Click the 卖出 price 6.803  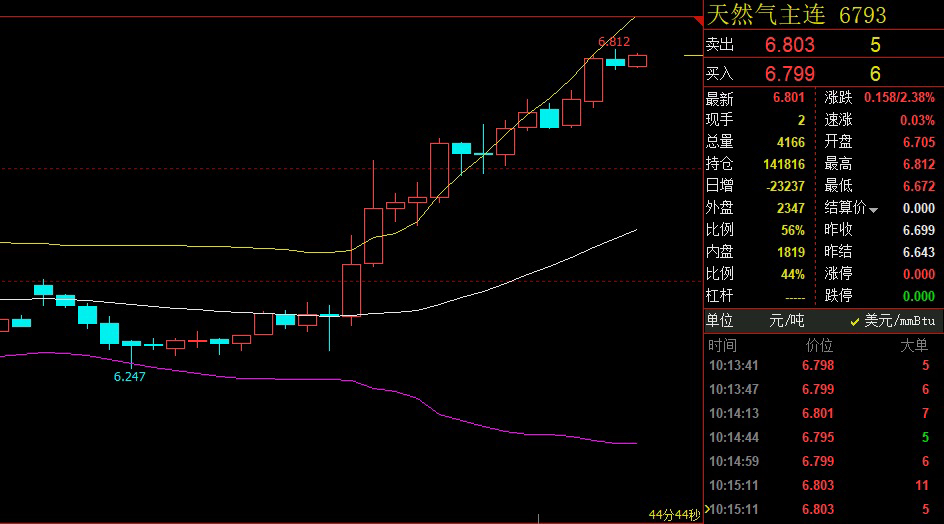(x=789, y=45)
